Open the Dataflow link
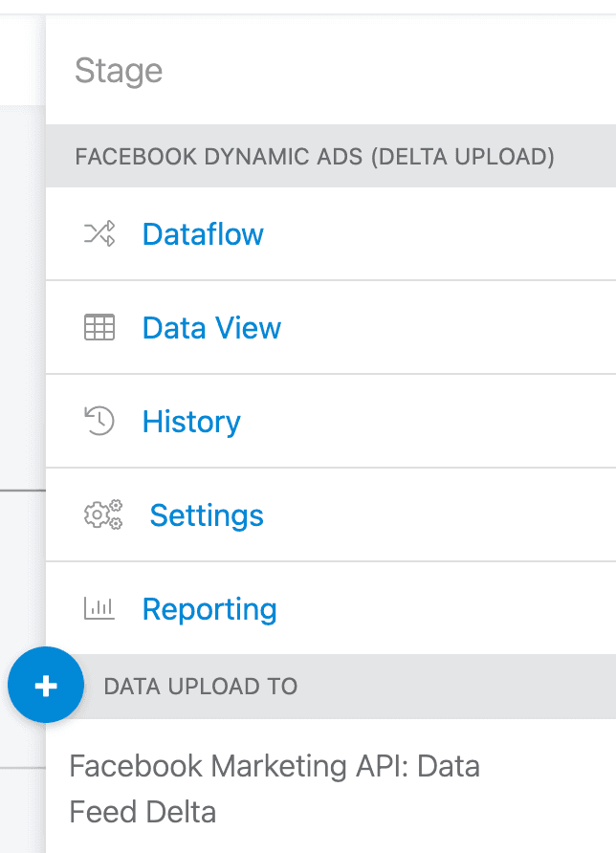 203,234
